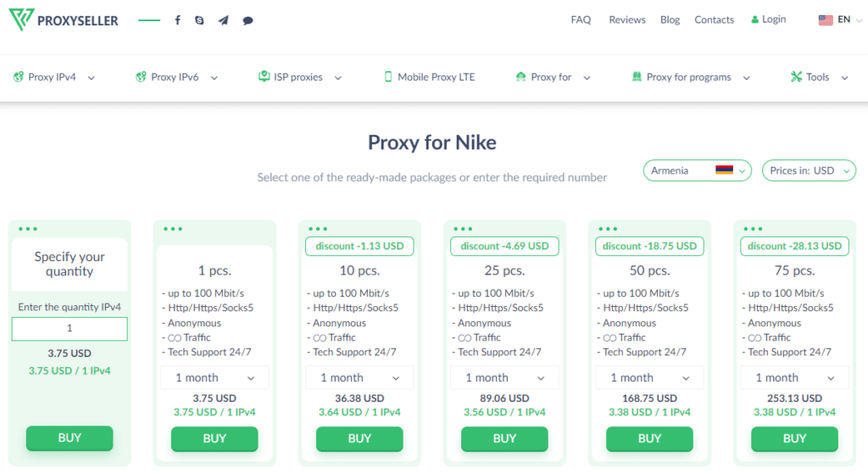
Task: Click the Armenia flag icon
Action: click(x=724, y=170)
